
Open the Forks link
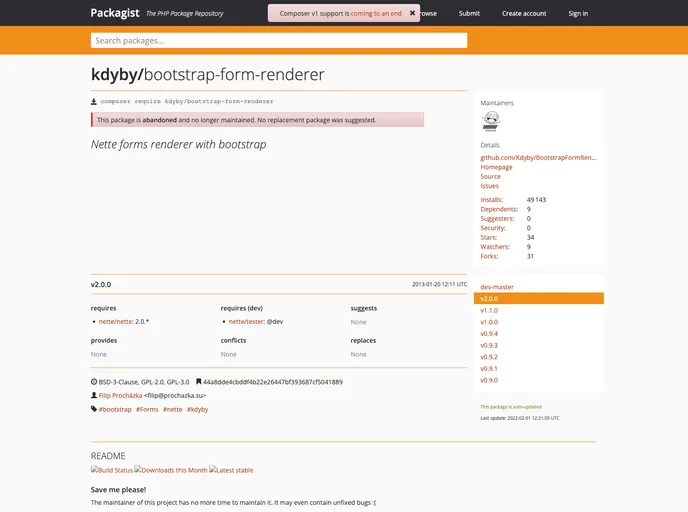click(x=489, y=256)
